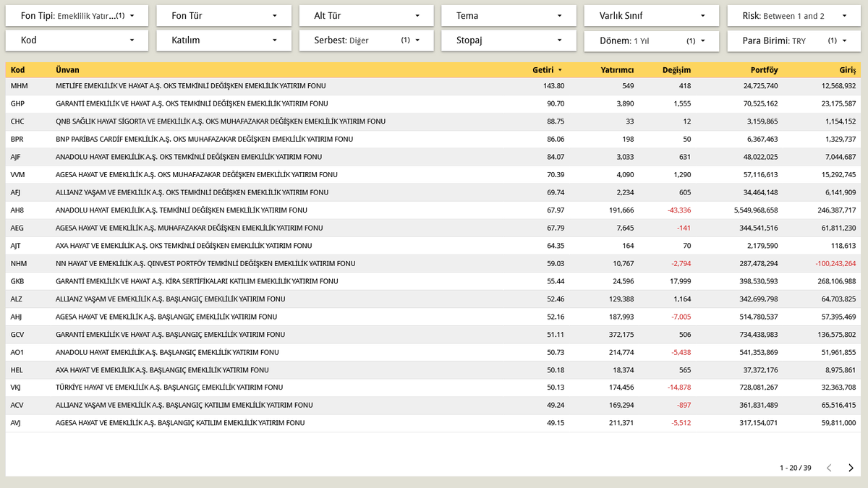Click BNP Paribas Cardif fund title
This screenshot has height=488, width=868.
pyautogui.click(x=204, y=140)
